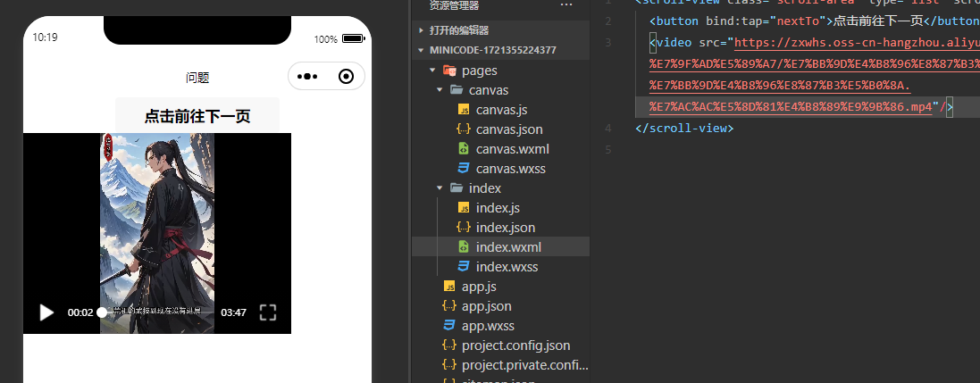Play the video in the simulator
This screenshot has height=383, width=980.
tap(46, 312)
